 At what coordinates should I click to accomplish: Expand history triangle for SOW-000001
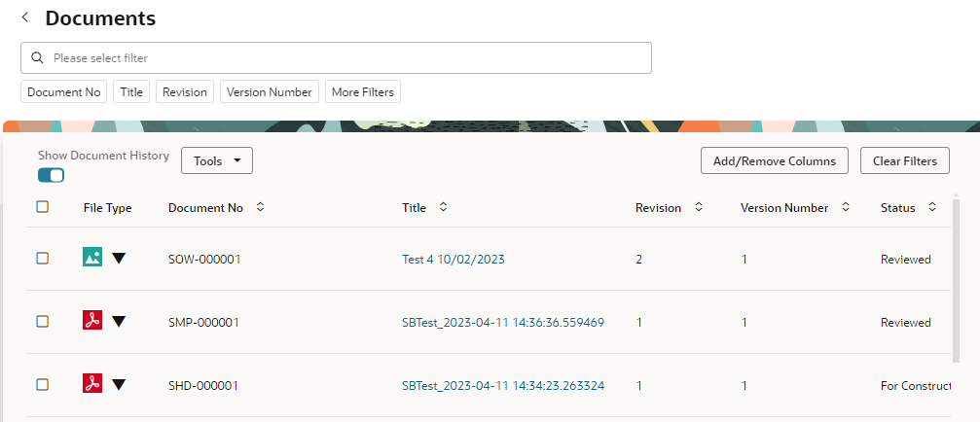(119, 259)
